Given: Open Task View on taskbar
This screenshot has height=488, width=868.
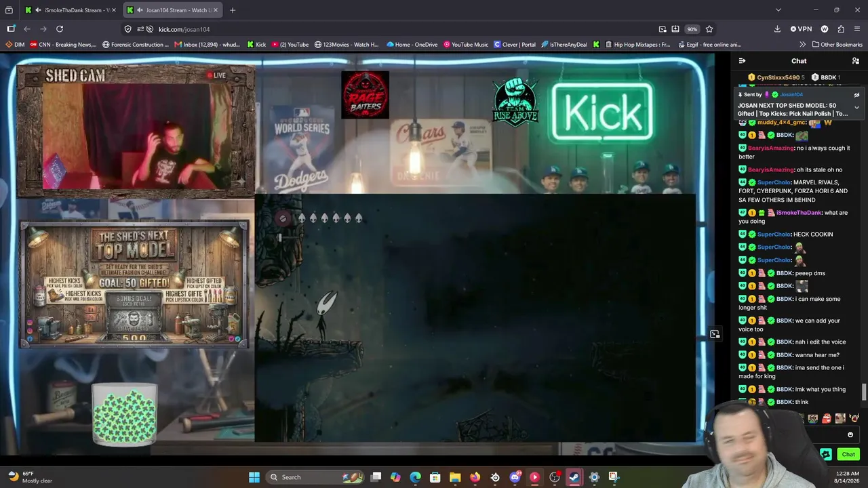Looking at the screenshot, I should [376, 477].
